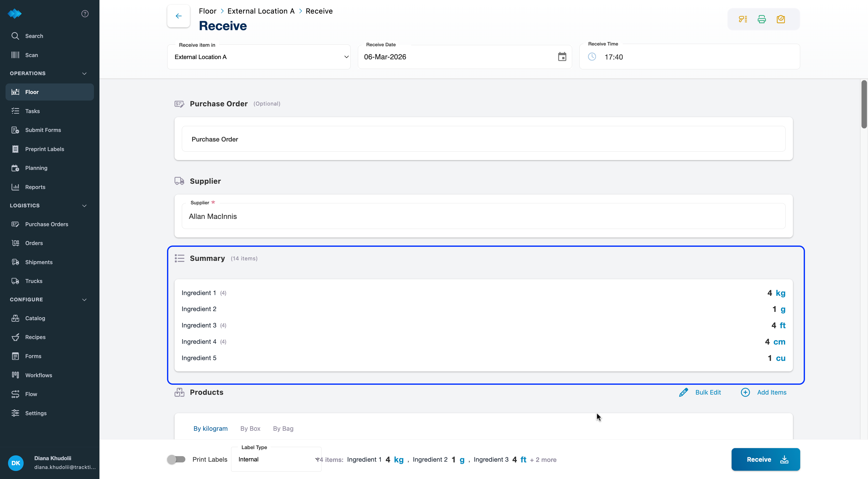Click the printer icon in top toolbar
This screenshot has width=868, height=479.
point(762,19)
